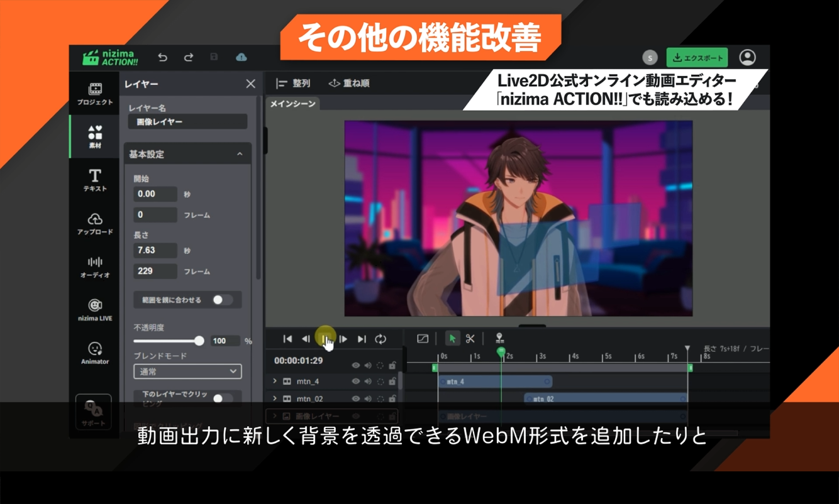The height and width of the screenshot is (504, 839).
Task: Click the cloud upload status icon
Action: (241, 57)
